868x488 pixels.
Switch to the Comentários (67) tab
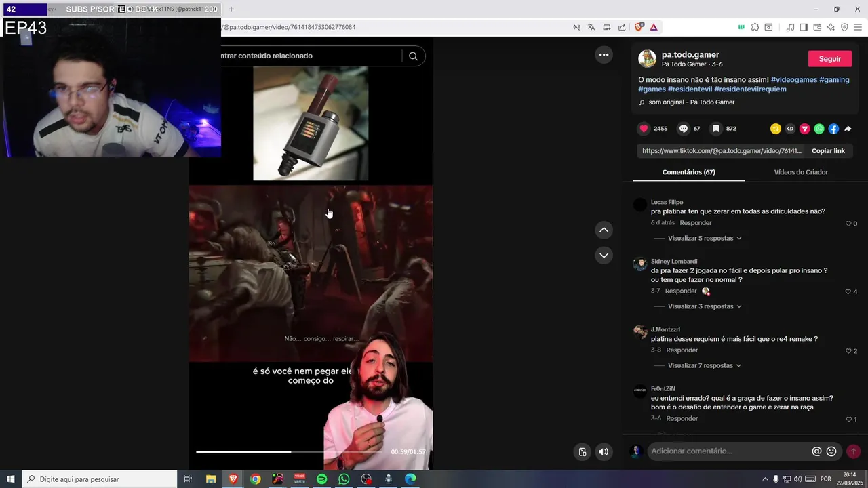[688, 172]
